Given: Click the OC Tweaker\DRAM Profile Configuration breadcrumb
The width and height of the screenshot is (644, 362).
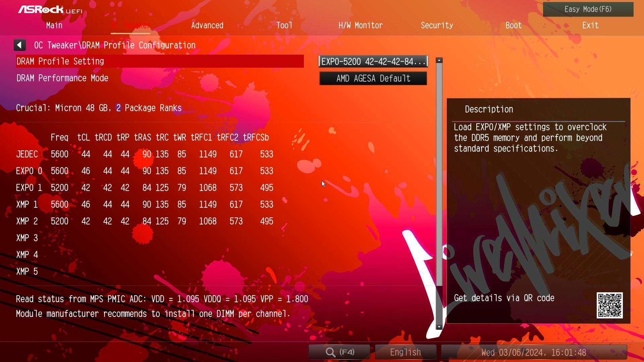Looking at the screenshot, I should pos(115,45).
